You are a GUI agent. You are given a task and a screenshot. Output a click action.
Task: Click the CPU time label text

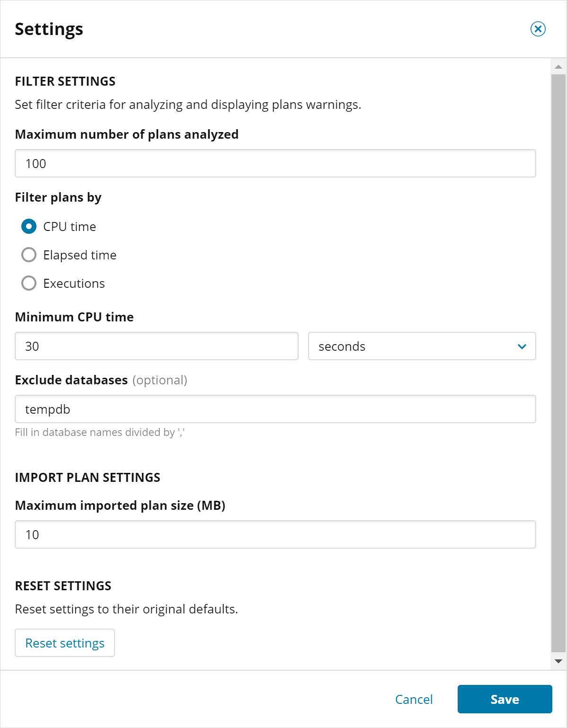(70, 227)
